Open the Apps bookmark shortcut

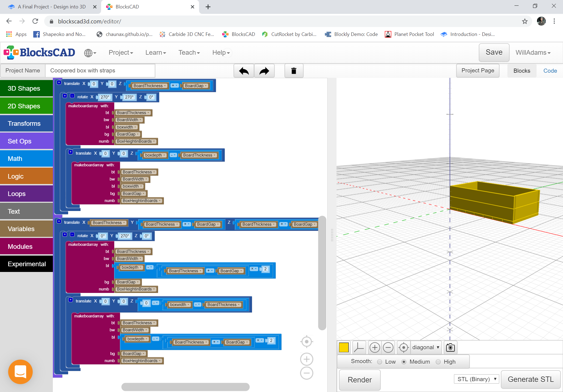coord(16,34)
